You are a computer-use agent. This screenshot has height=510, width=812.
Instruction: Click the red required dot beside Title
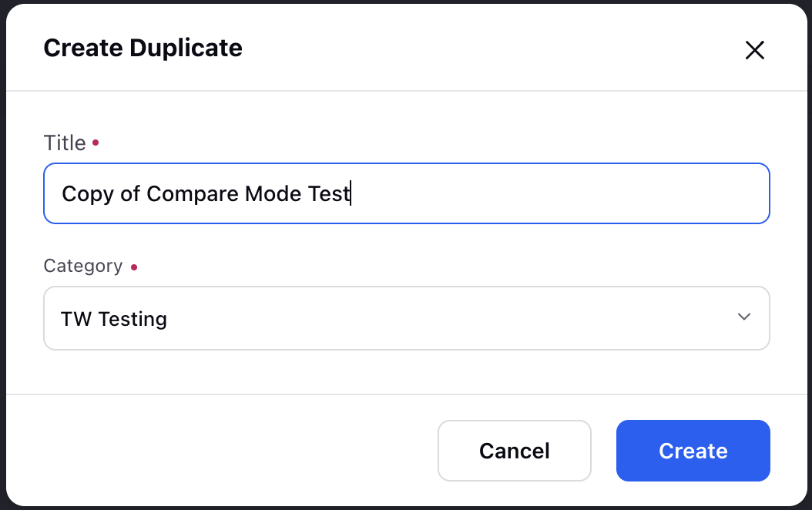click(x=96, y=143)
